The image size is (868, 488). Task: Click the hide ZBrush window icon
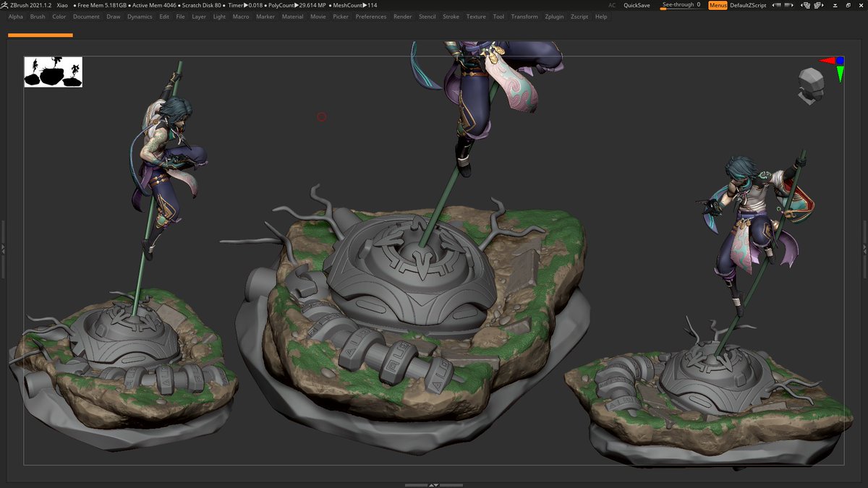click(x=835, y=5)
